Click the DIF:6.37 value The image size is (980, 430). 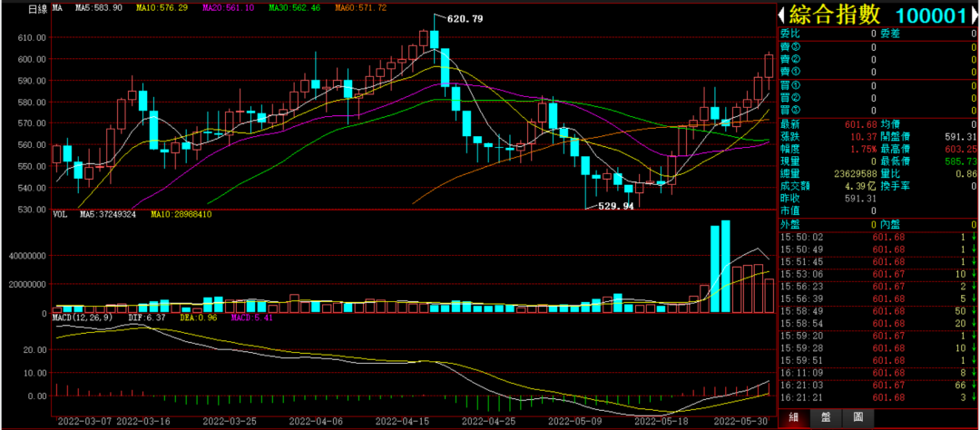[146, 318]
